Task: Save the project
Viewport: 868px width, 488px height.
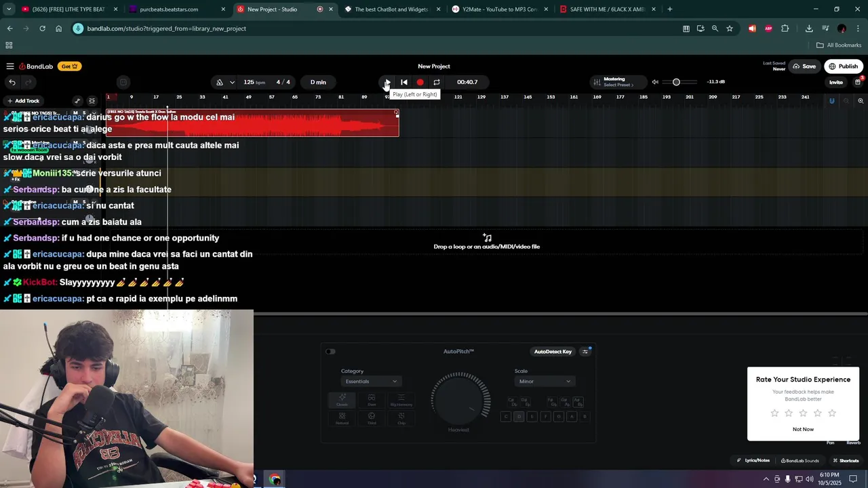Action: tap(804, 66)
